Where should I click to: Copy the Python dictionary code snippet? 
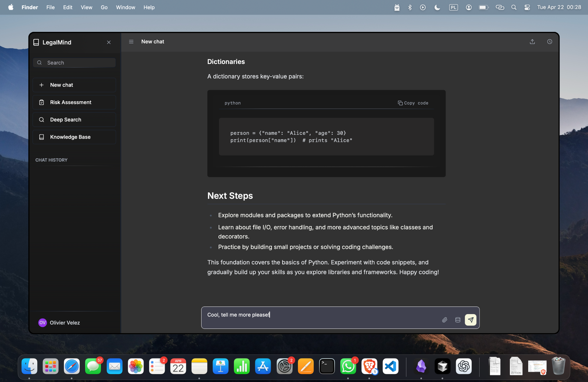(413, 103)
